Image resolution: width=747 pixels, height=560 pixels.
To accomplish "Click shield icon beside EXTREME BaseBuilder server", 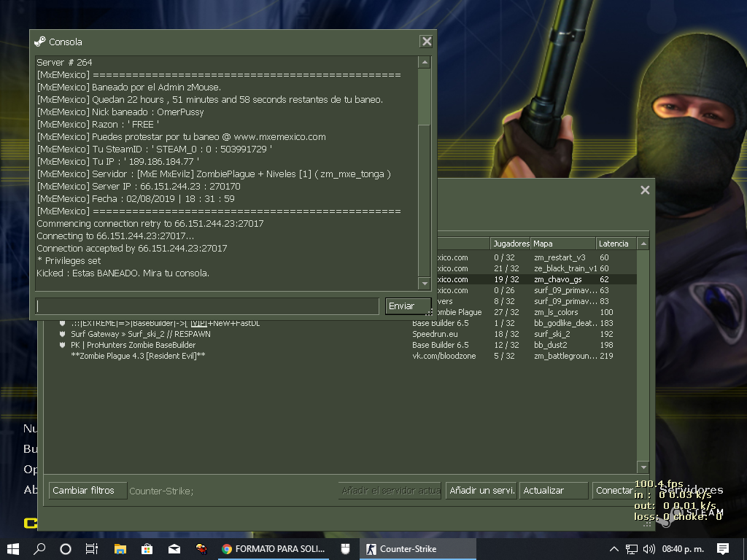I will point(62,323).
